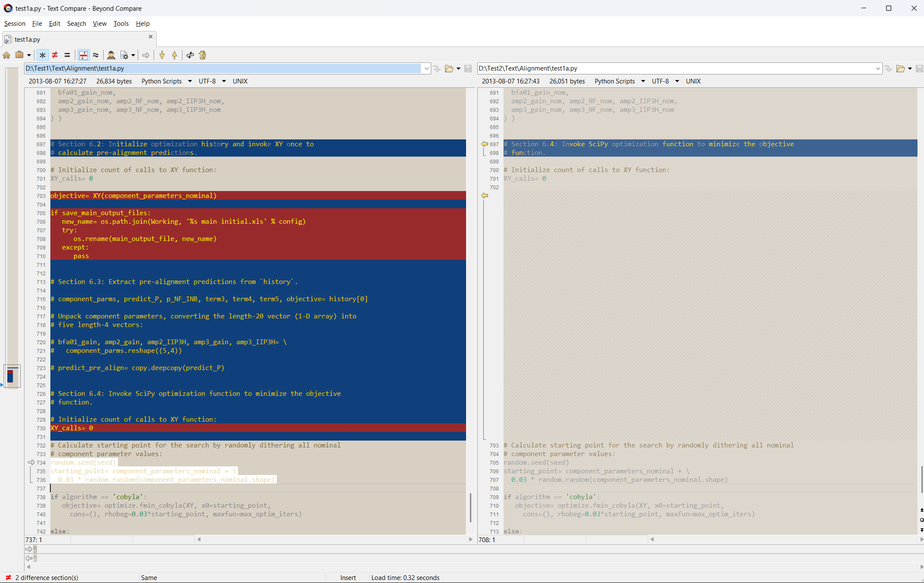Copy to right side arrow toolbar button
This screenshot has height=583, width=924.
[x=146, y=55]
